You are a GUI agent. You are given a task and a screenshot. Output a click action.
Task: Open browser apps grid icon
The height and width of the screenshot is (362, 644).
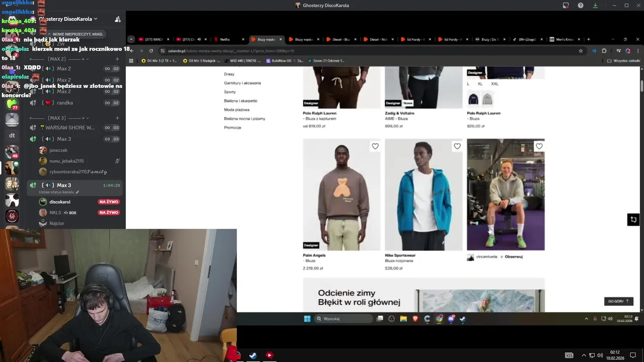(131, 61)
